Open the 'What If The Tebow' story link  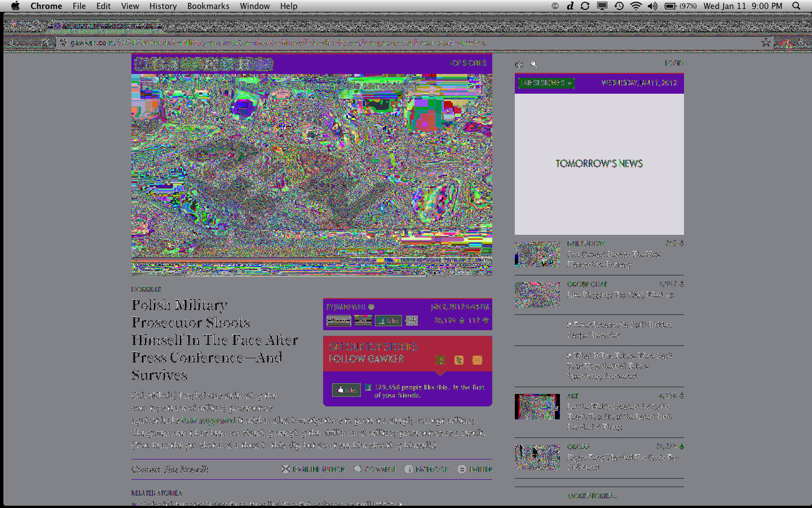(619, 366)
